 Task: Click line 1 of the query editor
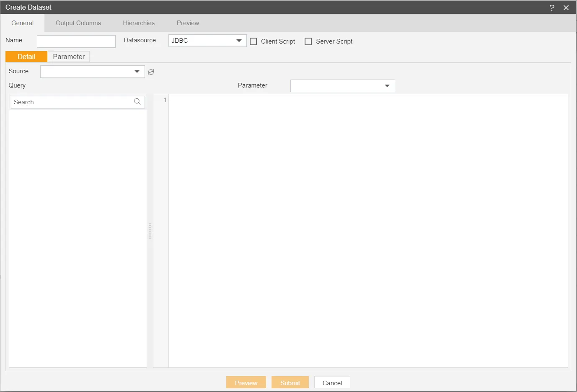(x=368, y=100)
